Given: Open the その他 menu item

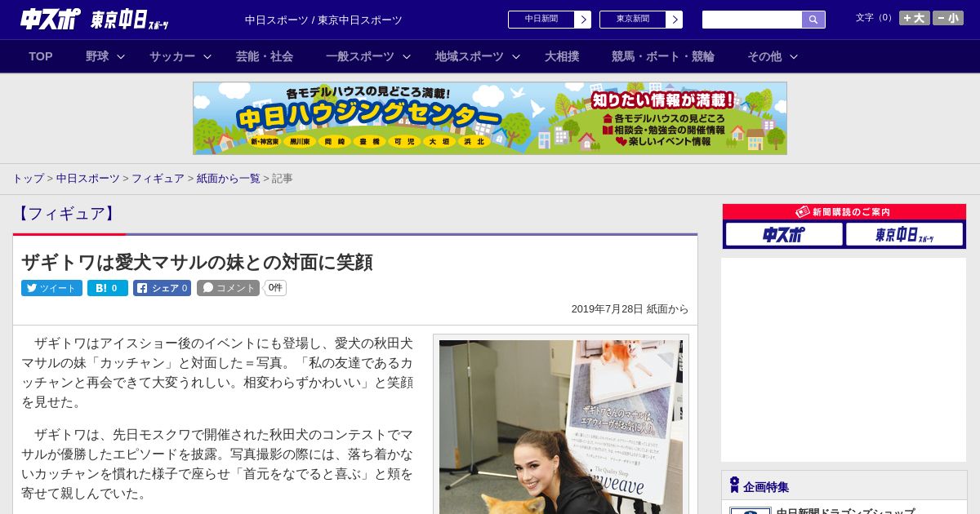Looking at the screenshot, I should pos(764,56).
